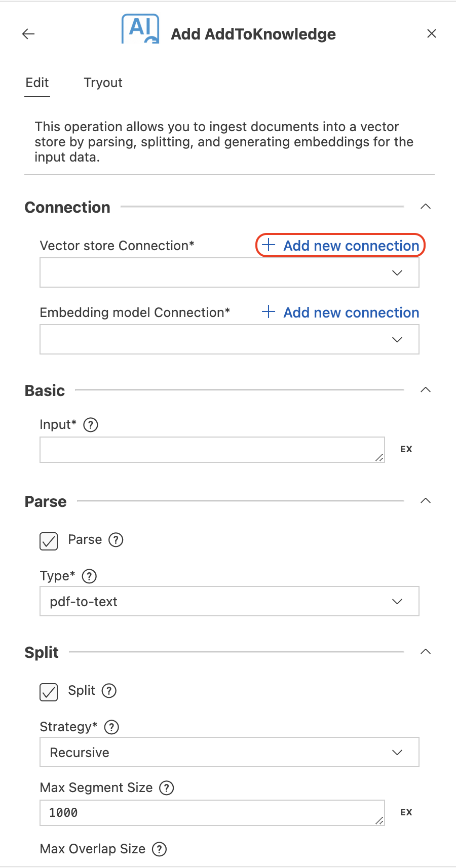Select the Edit tab
This screenshot has width=456, height=868.
click(x=37, y=83)
